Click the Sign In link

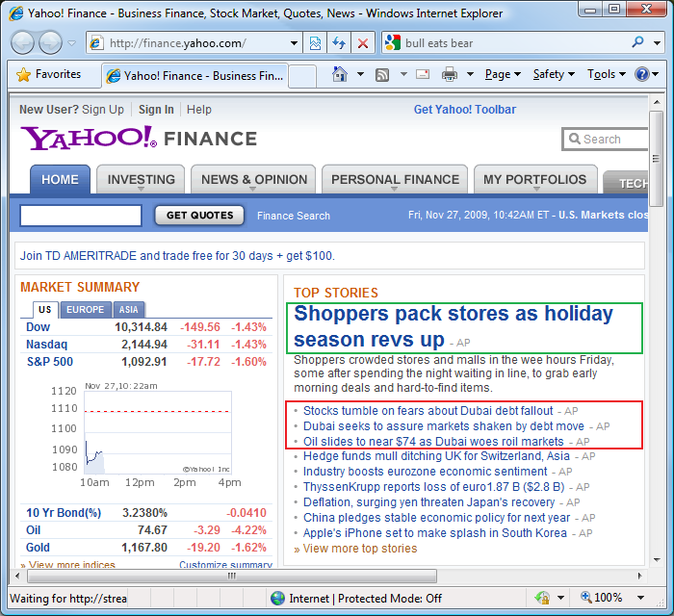coord(156,110)
